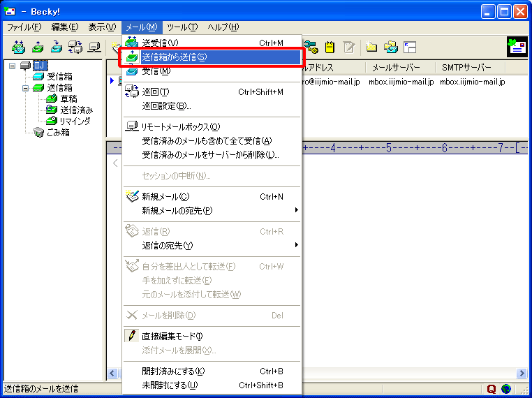Image resolution: width=532 pixels, height=398 pixels.
Task: Open the ヘルプ(H) menu
Action: coord(223,27)
